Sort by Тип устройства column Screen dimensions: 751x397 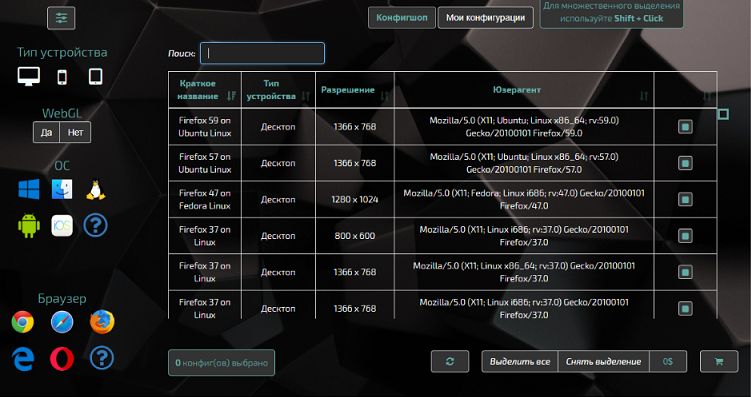(278, 90)
